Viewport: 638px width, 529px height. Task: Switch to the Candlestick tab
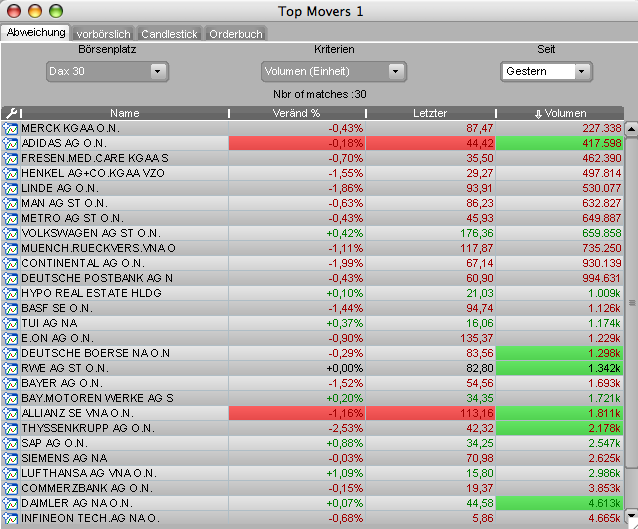[x=169, y=34]
